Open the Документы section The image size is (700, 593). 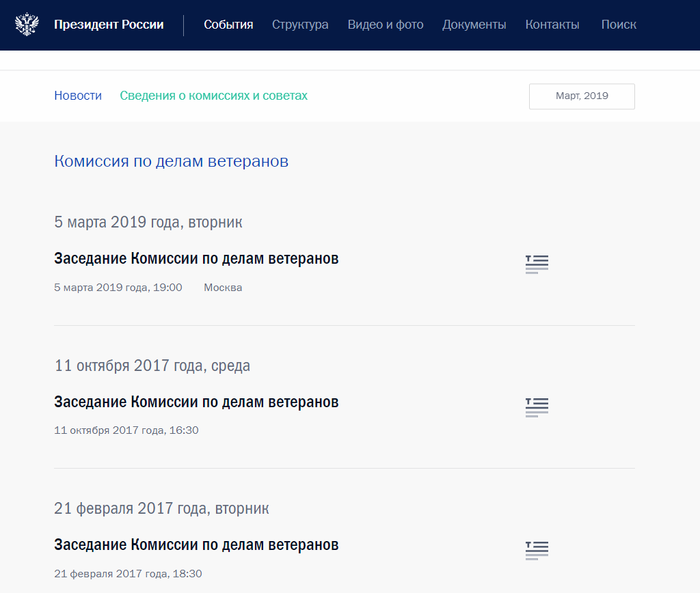point(474,25)
